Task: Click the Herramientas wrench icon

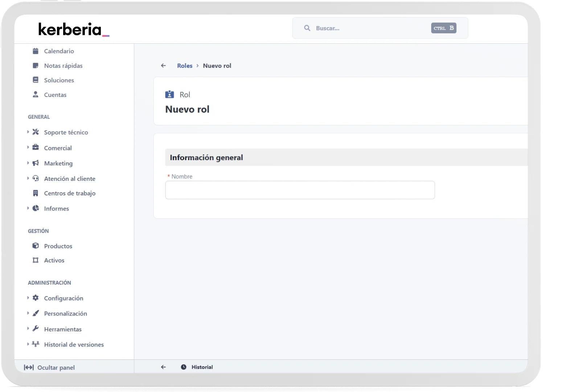Action: click(36, 329)
